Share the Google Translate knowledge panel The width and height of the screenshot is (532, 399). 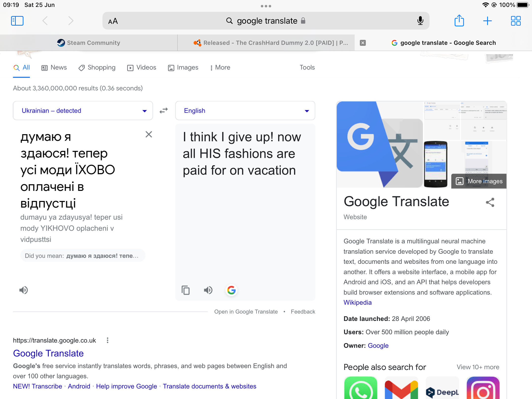pyautogui.click(x=490, y=202)
